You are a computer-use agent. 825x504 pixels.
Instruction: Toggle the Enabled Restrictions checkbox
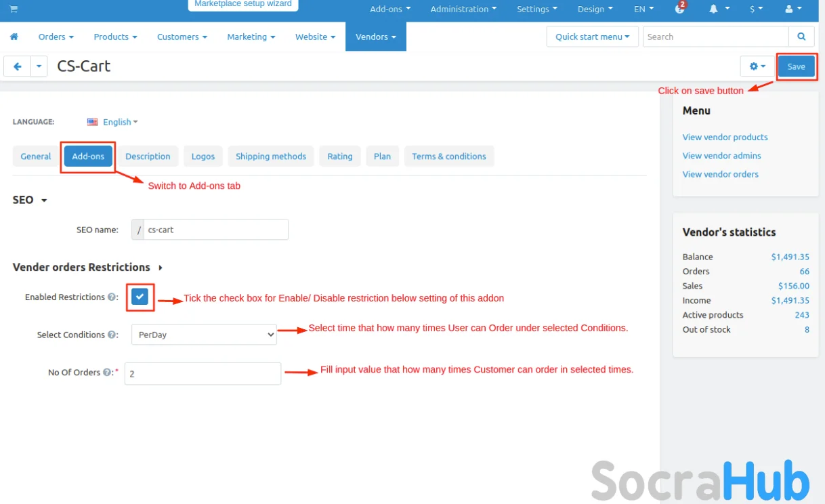point(140,297)
